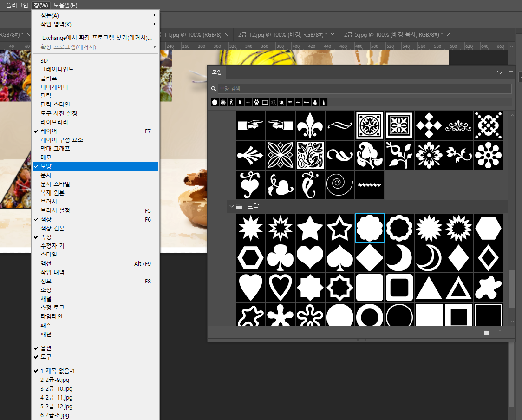The image size is (522, 420).
Task: Open the Shapes panel hamburger menu
Action: (511, 72)
